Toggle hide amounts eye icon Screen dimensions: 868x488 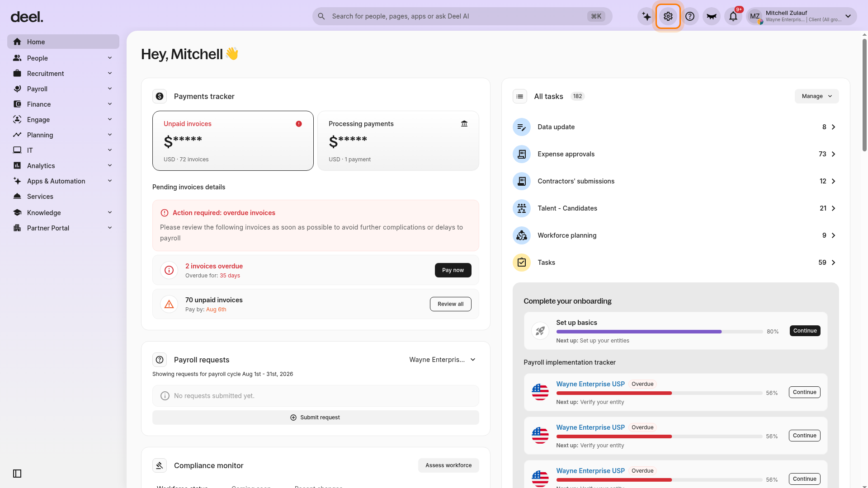tap(712, 17)
